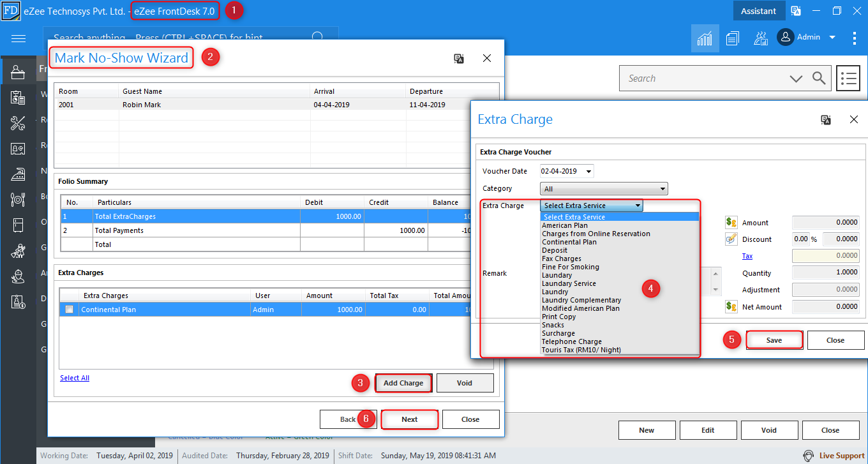Open the Tax link in Extra Charge
Image resolution: width=868 pixels, height=464 pixels.
pos(747,256)
